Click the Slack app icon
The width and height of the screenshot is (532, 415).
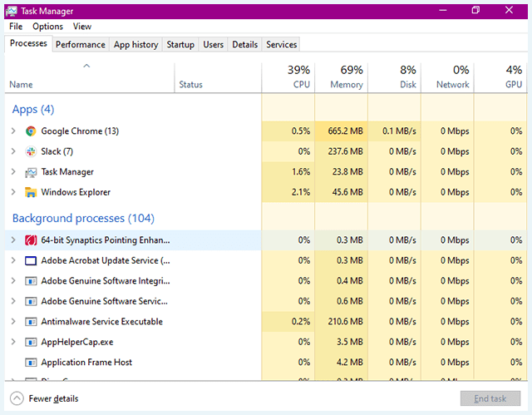tap(31, 151)
